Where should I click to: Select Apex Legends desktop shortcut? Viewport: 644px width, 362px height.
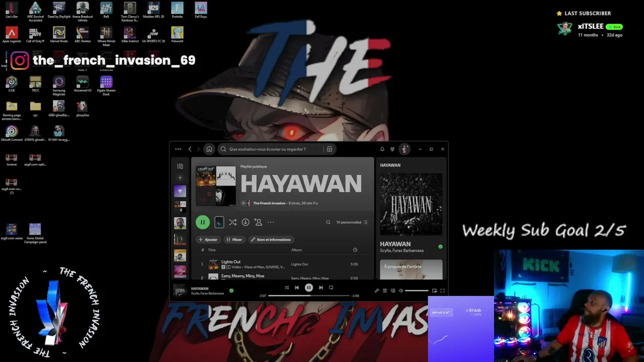(x=12, y=35)
